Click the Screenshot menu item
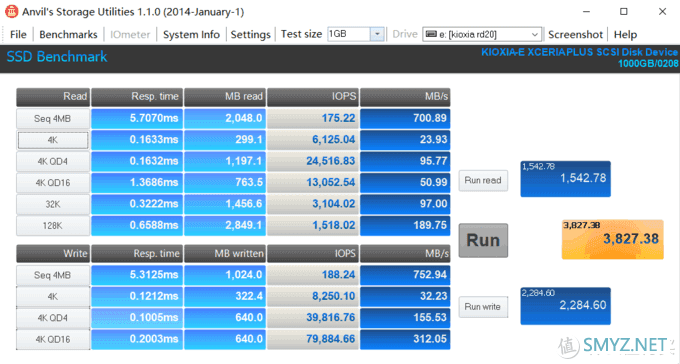680x364 pixels. (575, 34)
